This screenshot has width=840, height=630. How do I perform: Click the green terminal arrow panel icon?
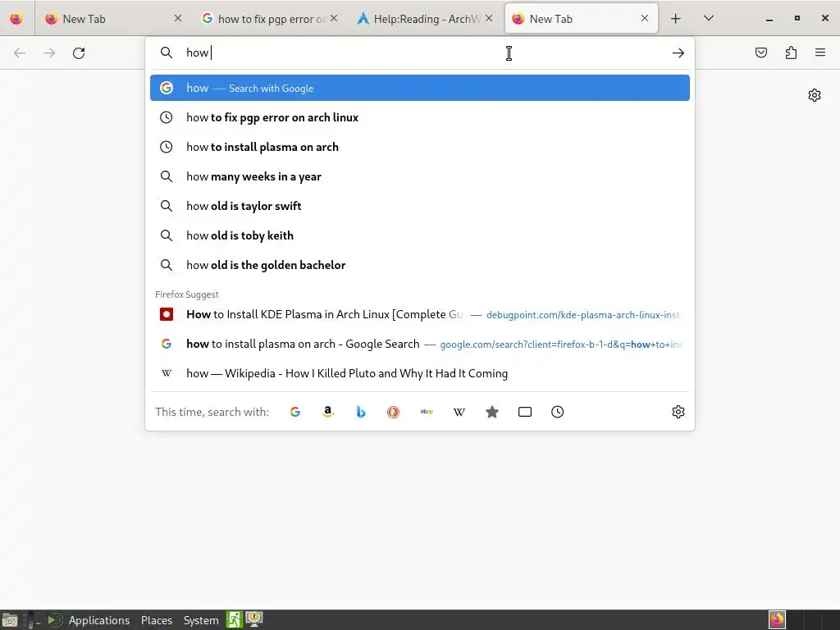coord(55,620)
